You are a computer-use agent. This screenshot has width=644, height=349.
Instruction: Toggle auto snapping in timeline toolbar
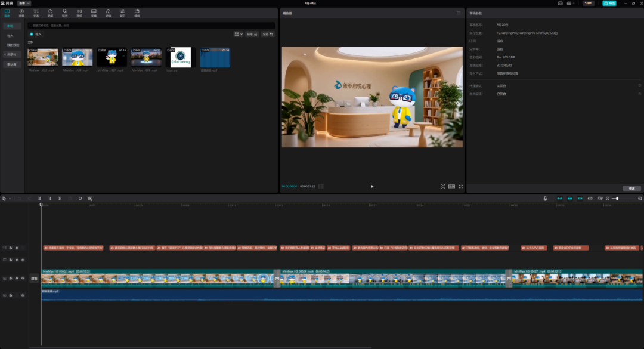click(x=569, y=199)
